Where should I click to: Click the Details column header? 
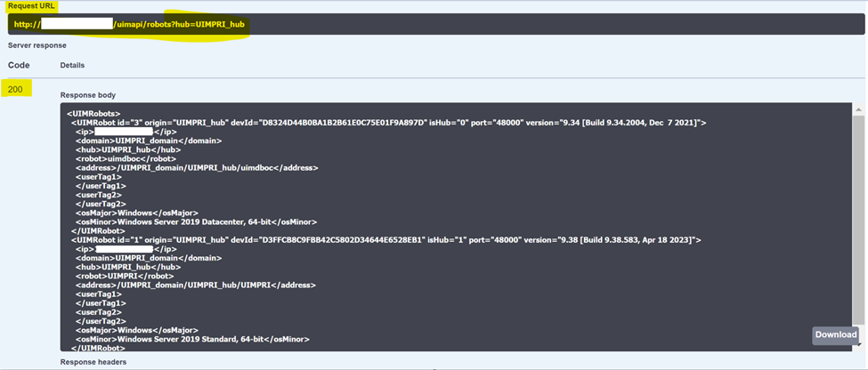tap(72, 66)
